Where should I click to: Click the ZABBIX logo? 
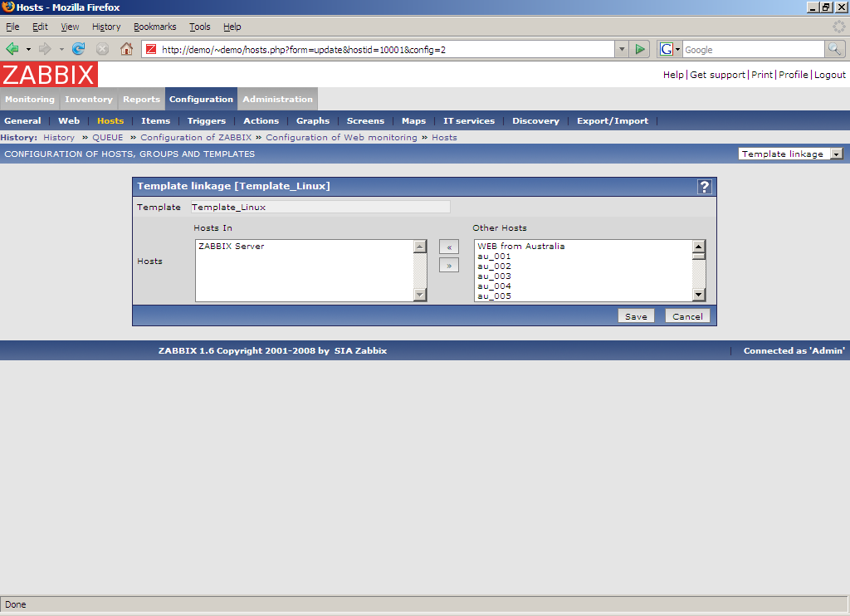click(x=49, y=75)
